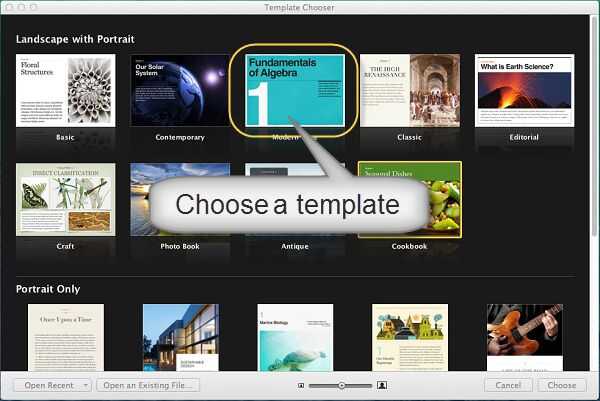This screenshot has width=600, height=401.
Task: Click the Basic template label
Action: click(65, 137)
